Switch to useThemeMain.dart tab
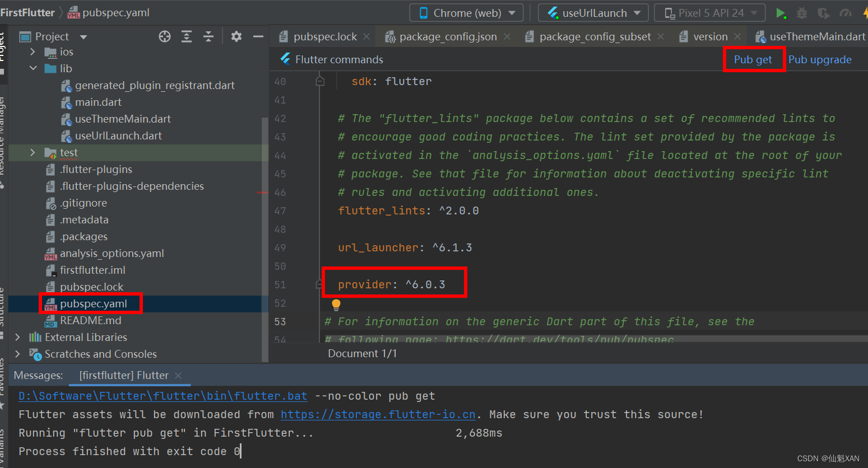This screenshot has width=868, height=468. tap(811, 36)
